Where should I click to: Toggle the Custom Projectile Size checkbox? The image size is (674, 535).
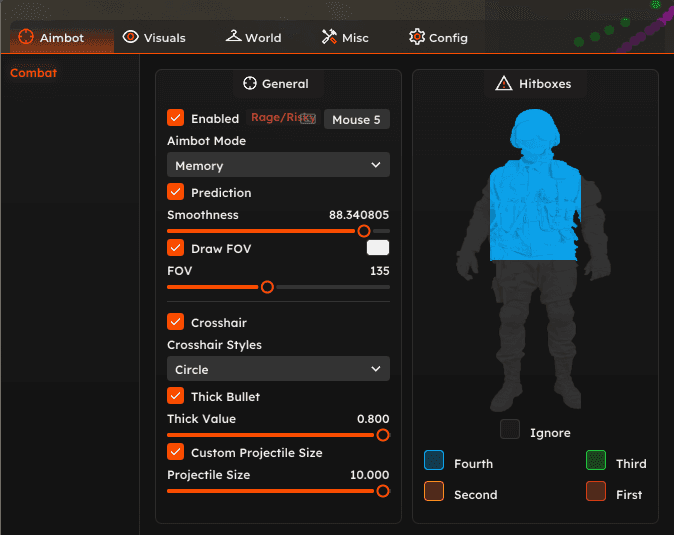click(x=176, y=452)
